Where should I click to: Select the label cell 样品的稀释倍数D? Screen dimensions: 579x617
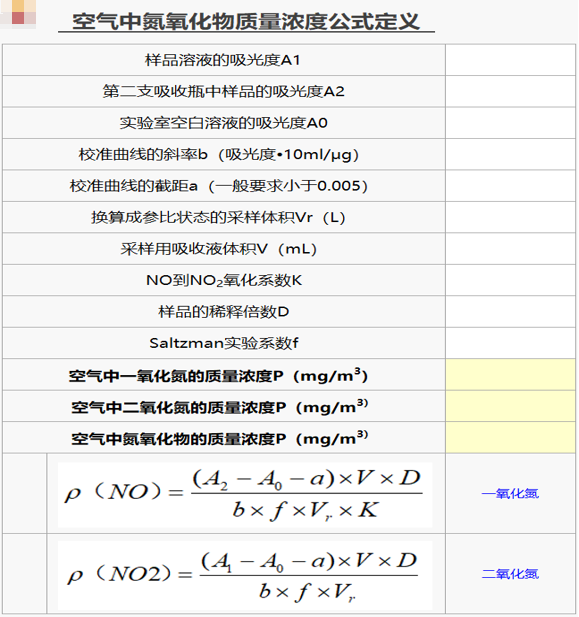pyautogui.click(x=224, y=312)
